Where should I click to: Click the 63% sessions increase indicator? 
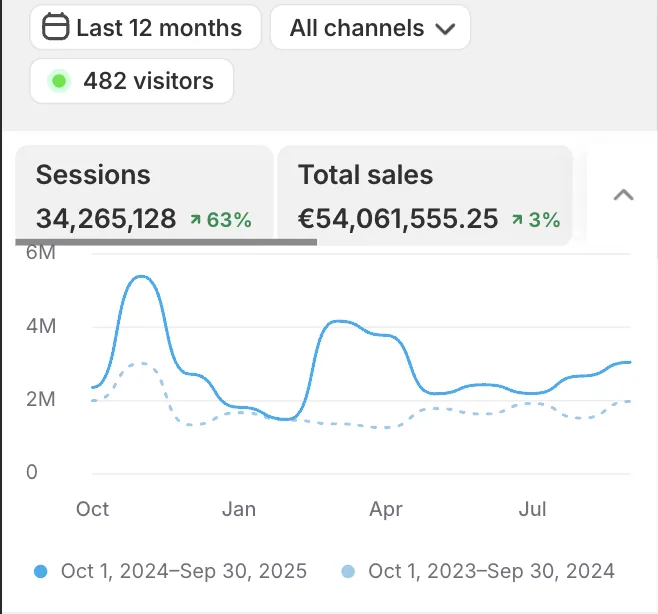tap(221, 219)
